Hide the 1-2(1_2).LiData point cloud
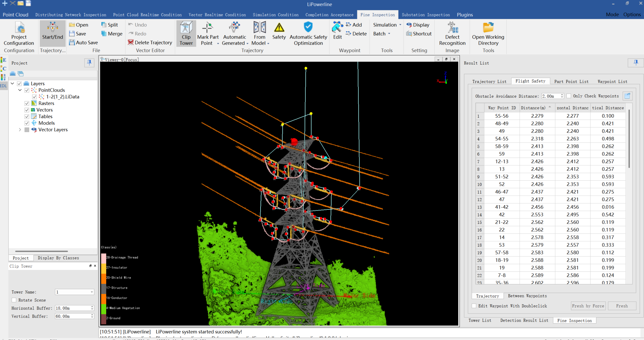This screenshot has width=644, height=340. 34,97
